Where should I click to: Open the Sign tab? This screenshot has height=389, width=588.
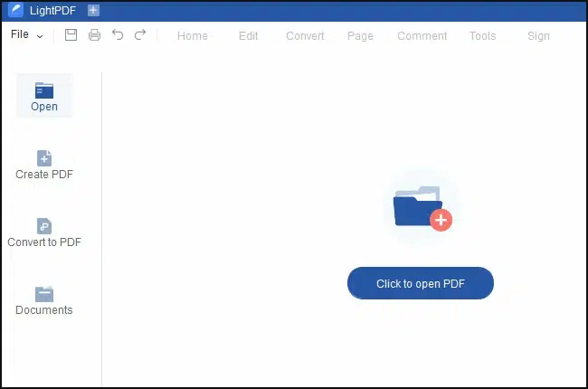(538, 36)
